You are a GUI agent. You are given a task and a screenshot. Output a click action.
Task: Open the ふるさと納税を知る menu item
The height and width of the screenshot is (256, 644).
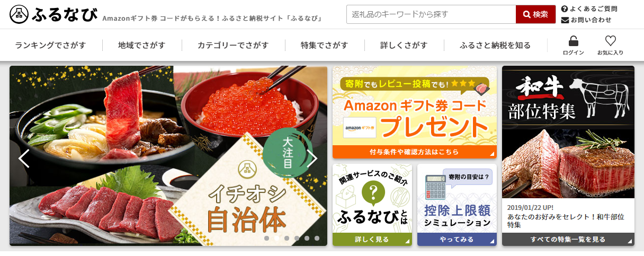click(495, 45)
